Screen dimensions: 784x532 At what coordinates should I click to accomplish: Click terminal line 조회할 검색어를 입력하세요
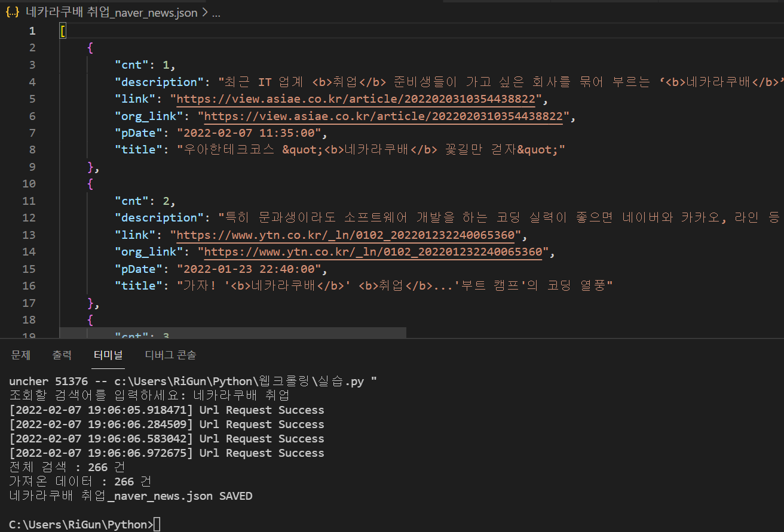[x=149, y=396]
